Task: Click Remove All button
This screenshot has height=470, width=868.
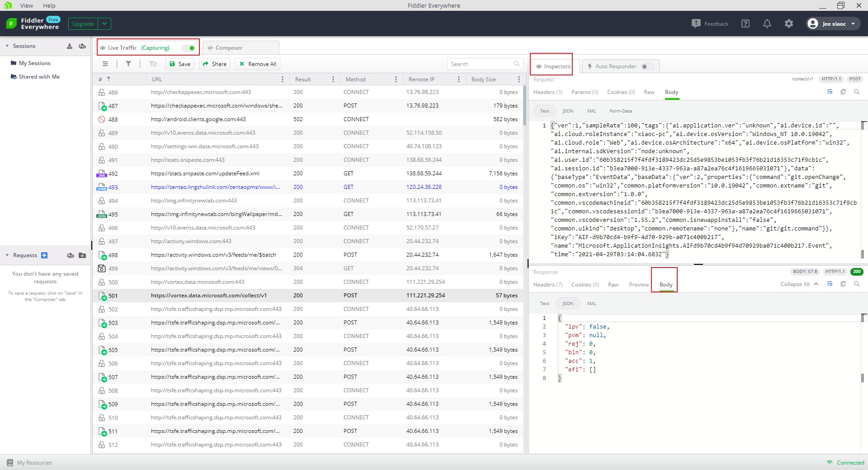Action: coord(258,64)
